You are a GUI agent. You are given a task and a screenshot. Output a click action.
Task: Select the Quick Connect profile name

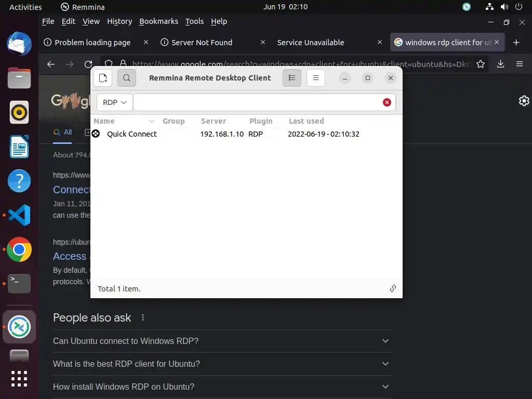[x=132, y=134]
